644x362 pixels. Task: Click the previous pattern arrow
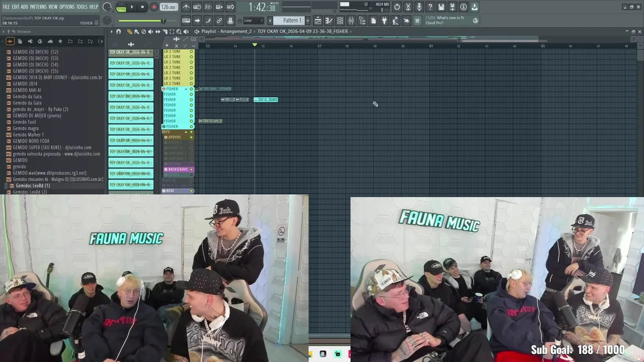pos(270,21)
